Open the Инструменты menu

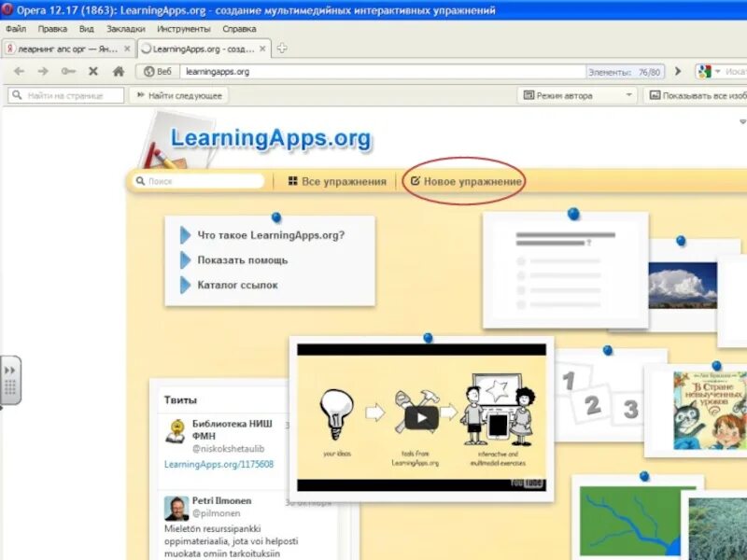tap(183, 29)
